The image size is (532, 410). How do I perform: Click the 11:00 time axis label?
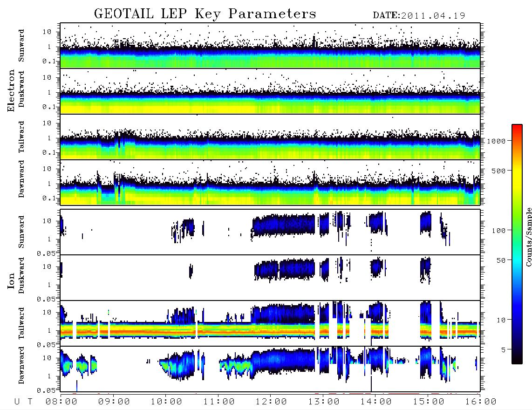click(x=219, y=402)
